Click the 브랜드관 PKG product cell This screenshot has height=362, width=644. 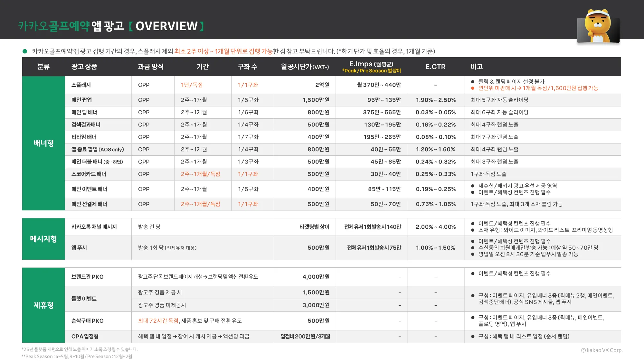click(x=87, y=277)
